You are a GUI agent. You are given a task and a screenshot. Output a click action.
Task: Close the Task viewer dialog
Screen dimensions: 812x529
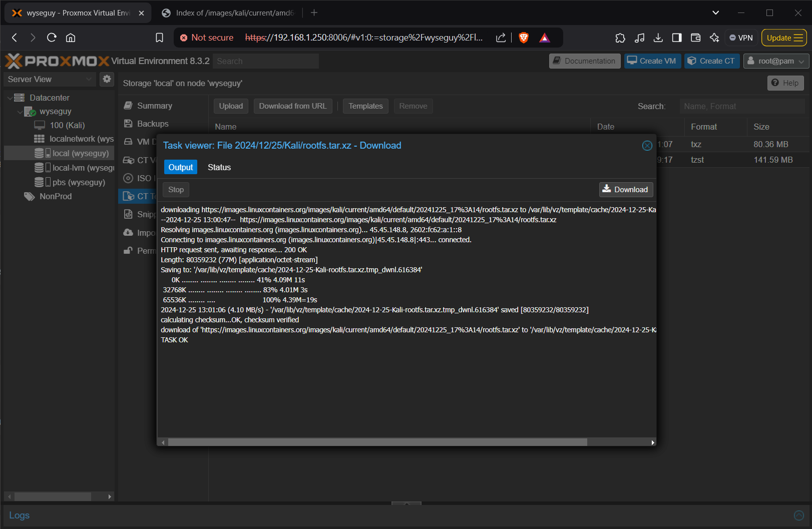coord(647,146)
